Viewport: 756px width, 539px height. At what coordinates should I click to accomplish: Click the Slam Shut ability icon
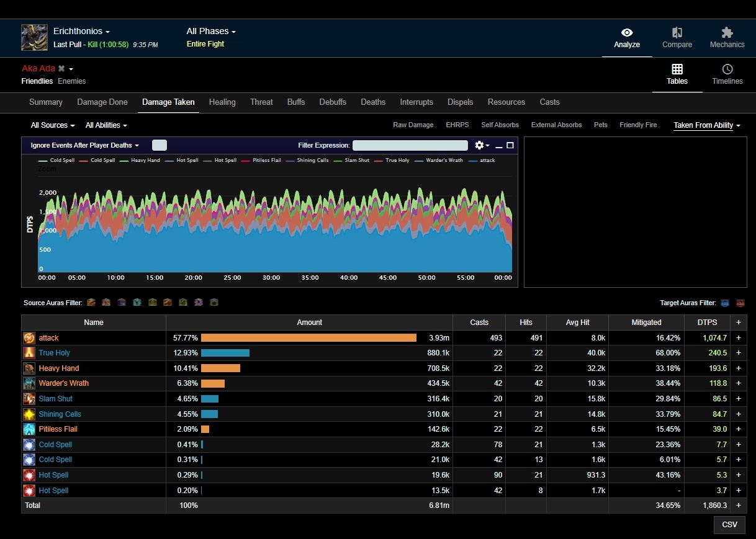tap(29, 399)
